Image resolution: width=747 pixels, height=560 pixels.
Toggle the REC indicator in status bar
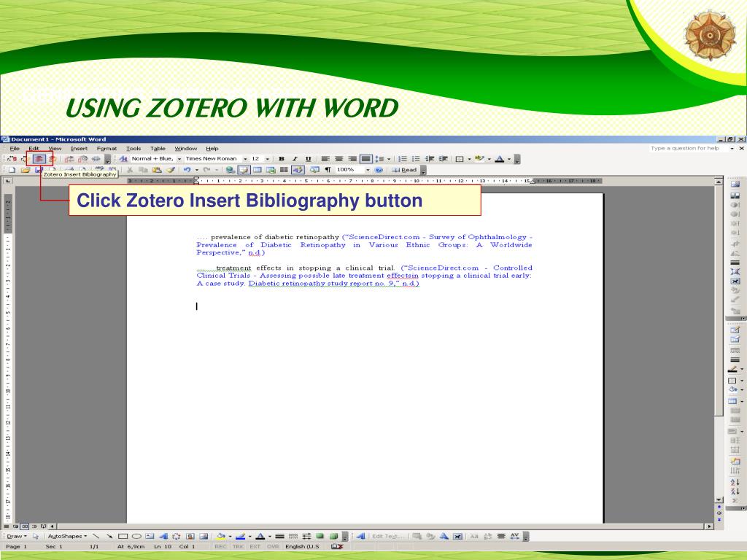220,547
